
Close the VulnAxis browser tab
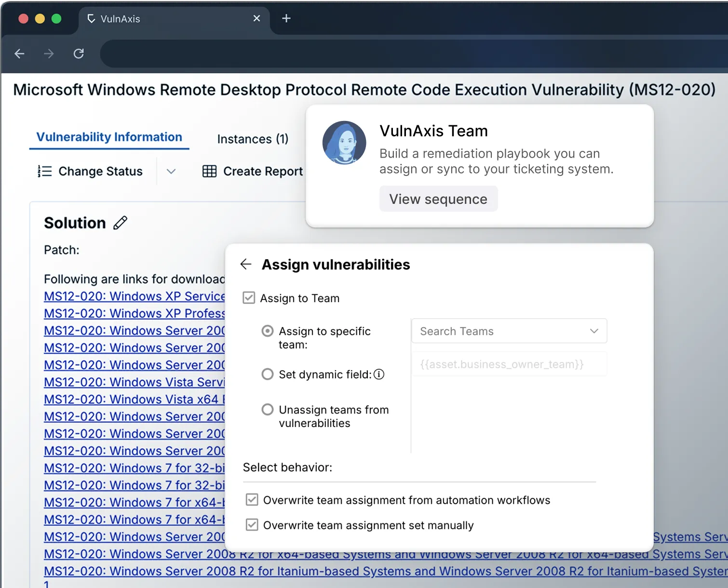click(256, 18)
